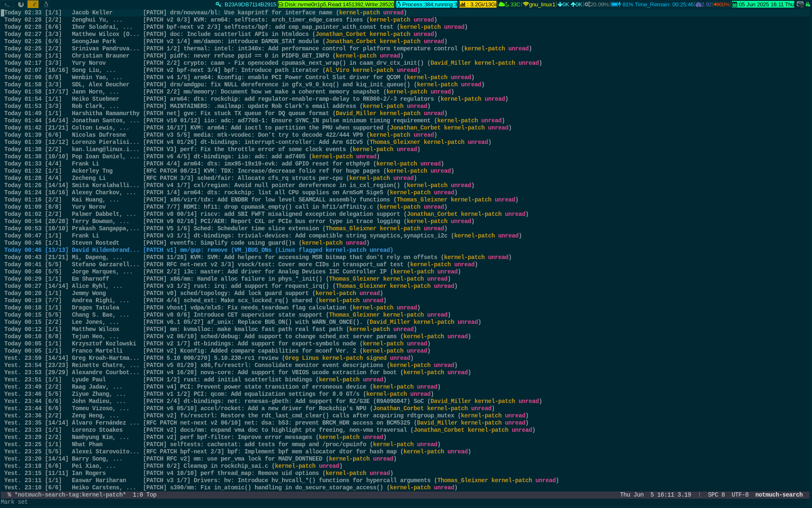Open the calendar date 05 Jun 2025

[763, 4]
